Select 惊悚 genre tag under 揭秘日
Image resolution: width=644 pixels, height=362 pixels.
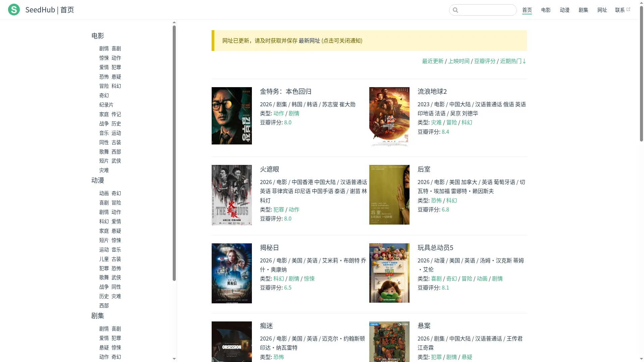(x=309, y=279)
